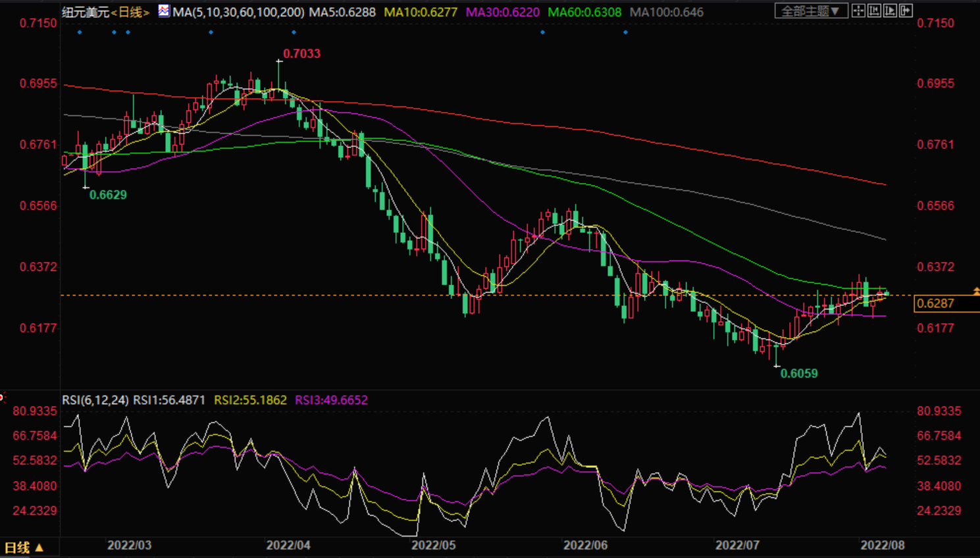
Task: Click the MA indicator chart icon
Action: coord(164,11)
